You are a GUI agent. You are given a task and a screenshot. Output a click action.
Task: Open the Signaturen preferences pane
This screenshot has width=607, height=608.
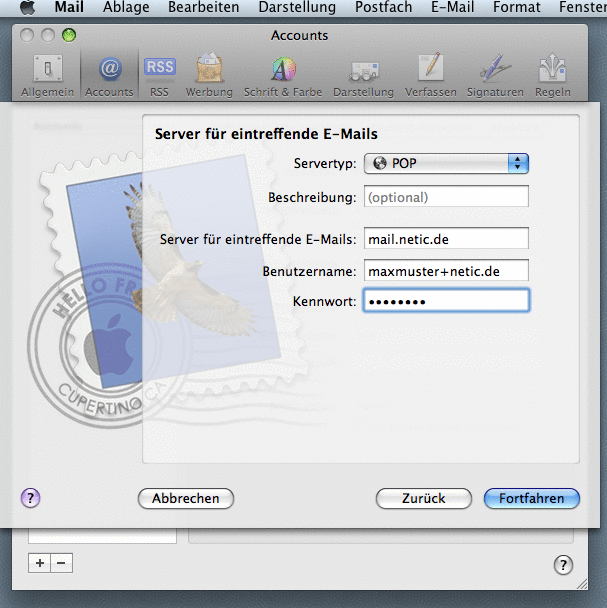(495, 76)
